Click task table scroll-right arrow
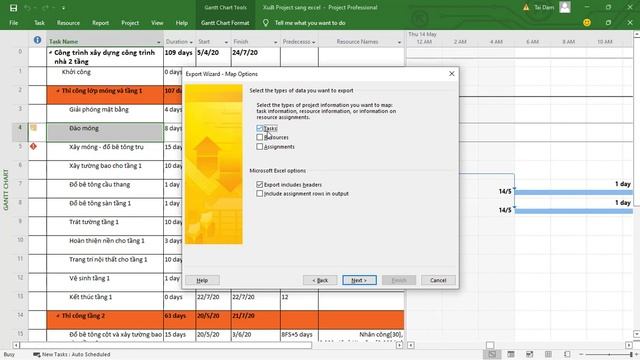 pos(399,345)
